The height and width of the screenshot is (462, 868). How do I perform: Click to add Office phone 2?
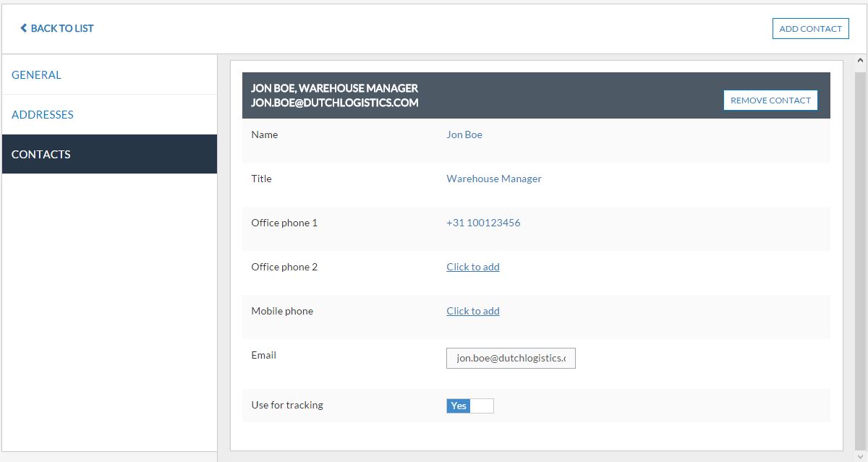coord(472,267)
